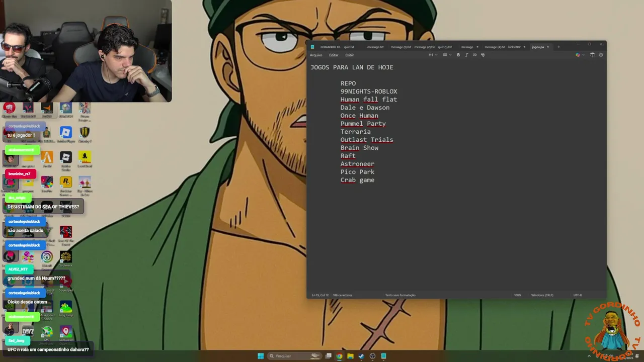This screenshot has height=362, width=644.
Task: Click the JOGOS PARA LAN DE HOJE heading
Action: click(x=352, y=67)
